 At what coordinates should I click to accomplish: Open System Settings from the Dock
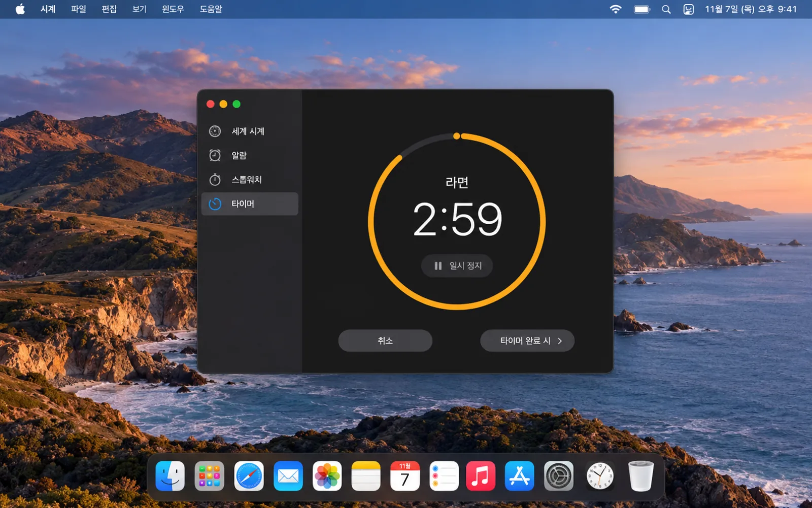tap(559, 476)
